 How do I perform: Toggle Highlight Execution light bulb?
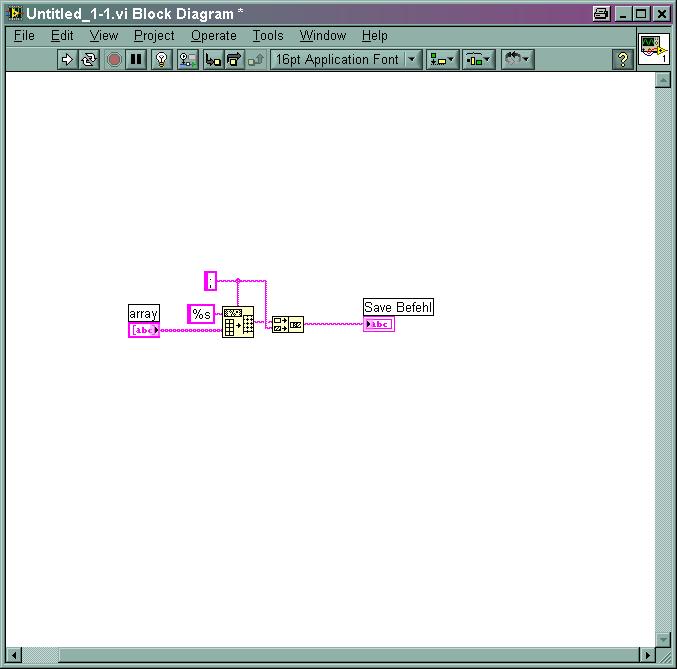(162, 60)
